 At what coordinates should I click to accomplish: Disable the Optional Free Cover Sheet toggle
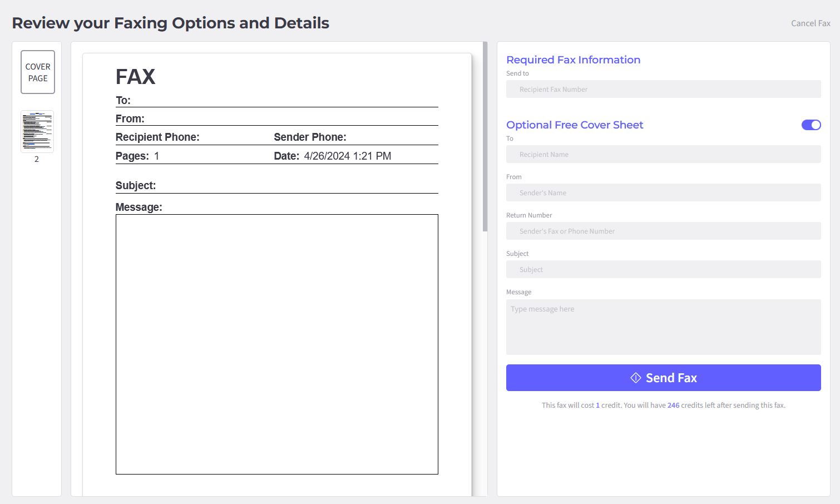click(x=811, y=125)
